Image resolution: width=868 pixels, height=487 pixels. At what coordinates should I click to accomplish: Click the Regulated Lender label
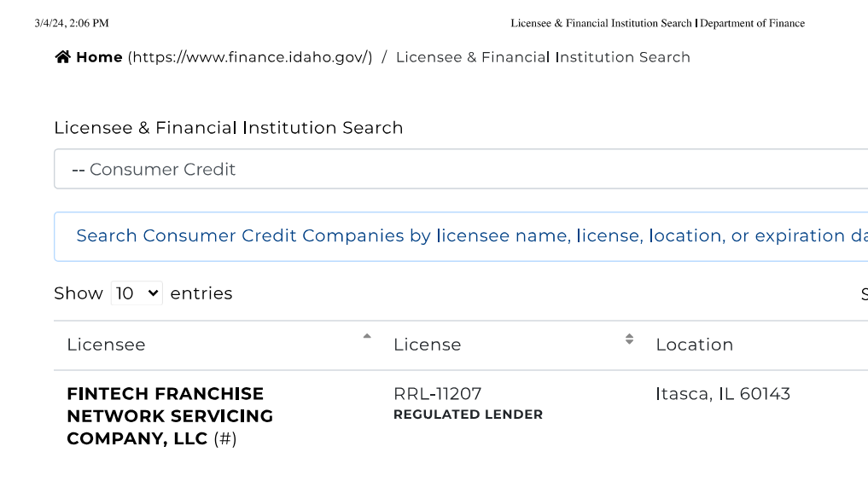click(469, 415)
